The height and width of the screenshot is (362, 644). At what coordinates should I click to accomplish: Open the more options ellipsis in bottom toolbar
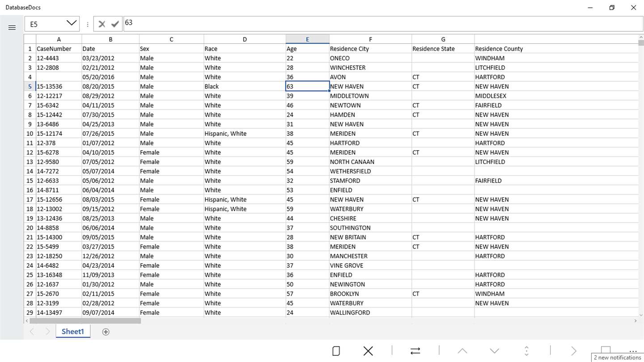[x=633, y=351]
